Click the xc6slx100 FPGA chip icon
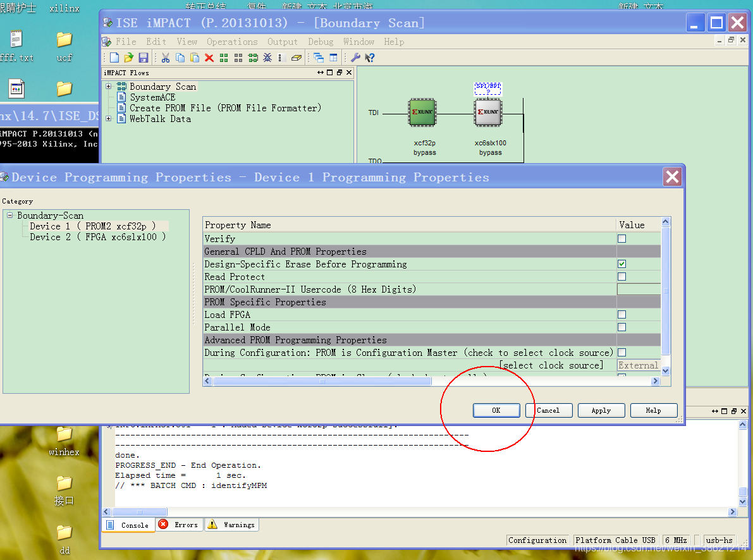 488,113
